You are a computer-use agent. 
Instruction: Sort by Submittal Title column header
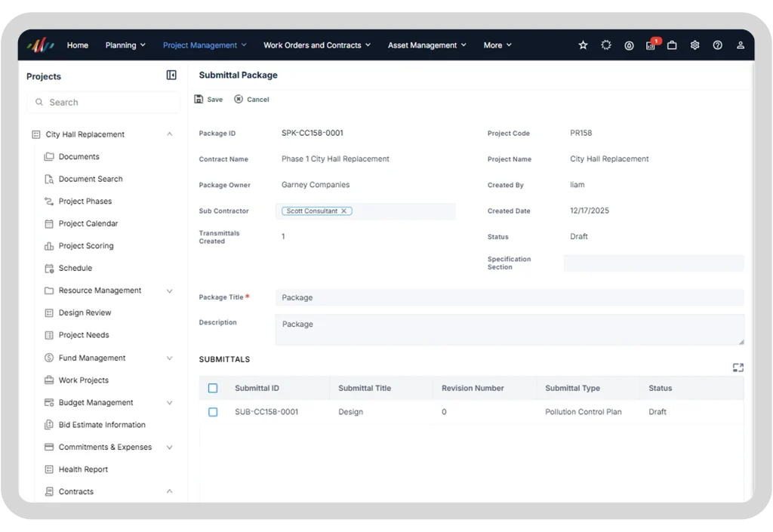coord(365,388)
